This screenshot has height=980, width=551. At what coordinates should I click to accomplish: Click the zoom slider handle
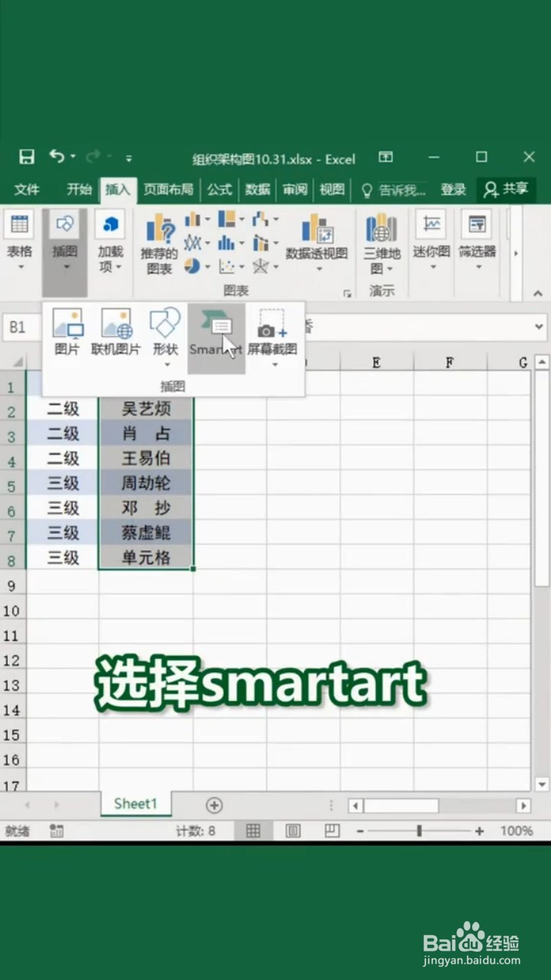[419, 831]
